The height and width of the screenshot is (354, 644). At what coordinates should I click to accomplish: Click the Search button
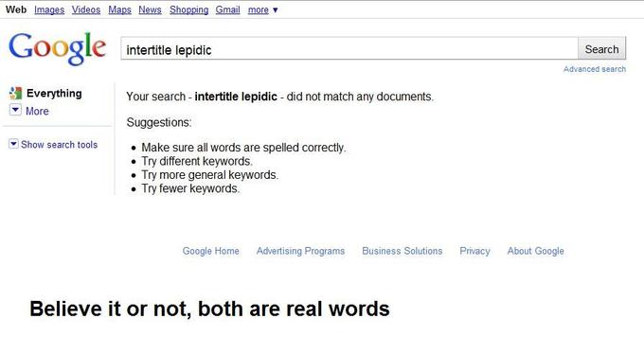[601, 49]
